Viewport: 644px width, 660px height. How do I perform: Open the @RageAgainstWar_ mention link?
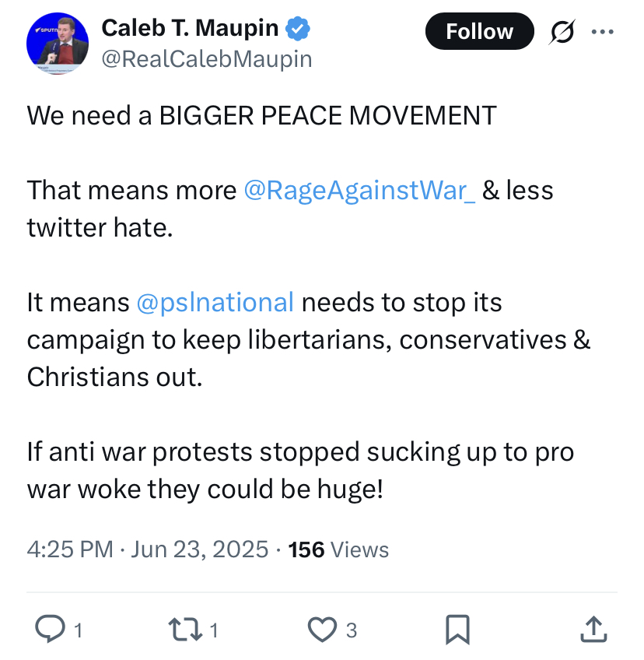[x=359, y=190]
